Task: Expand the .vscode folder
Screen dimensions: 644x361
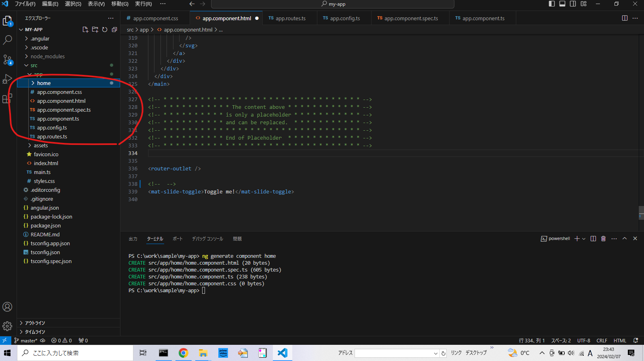Action: 68,47
